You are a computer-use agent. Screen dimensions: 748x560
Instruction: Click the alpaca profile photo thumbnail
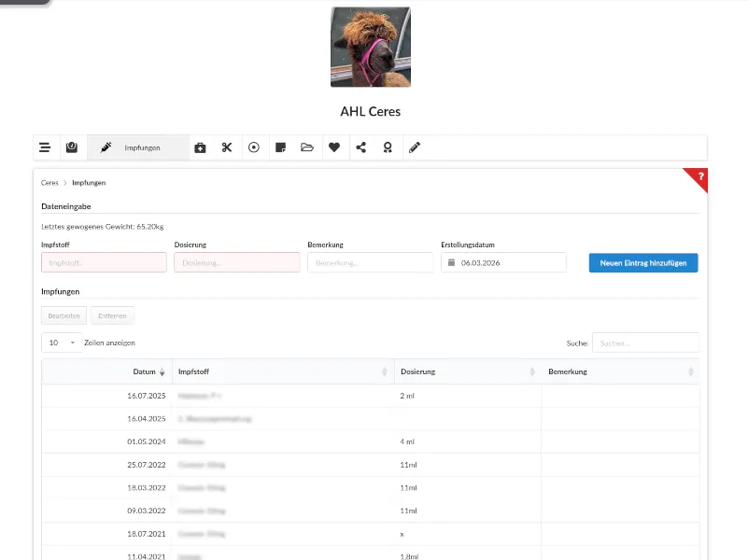pyautogui.click(x=371, y=47)
